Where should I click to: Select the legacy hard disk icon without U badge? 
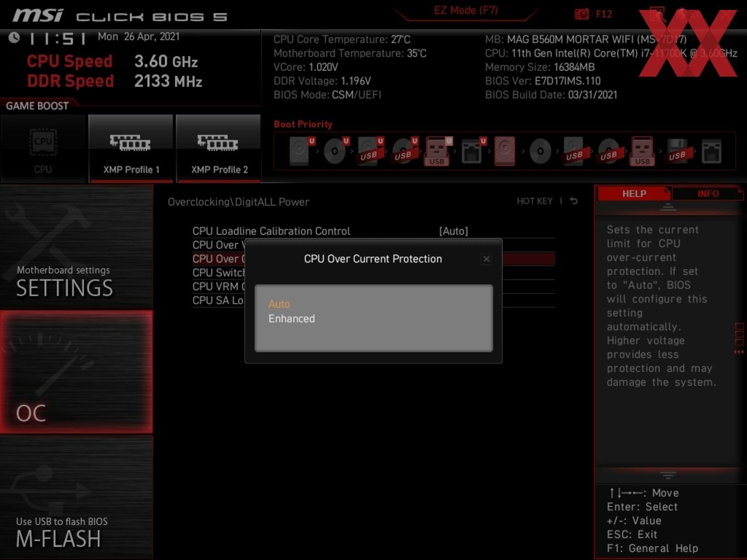pos(505,150)
